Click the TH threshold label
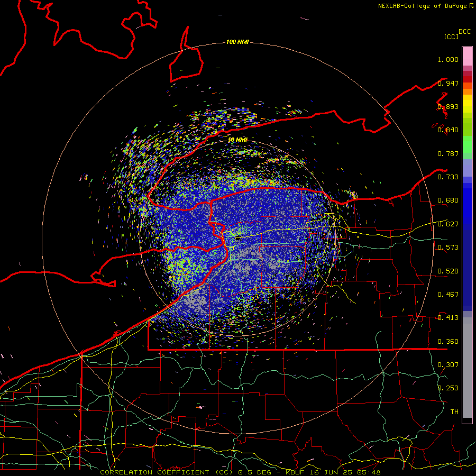The width and height of the screenshot is (476, 476). point(454,412)
